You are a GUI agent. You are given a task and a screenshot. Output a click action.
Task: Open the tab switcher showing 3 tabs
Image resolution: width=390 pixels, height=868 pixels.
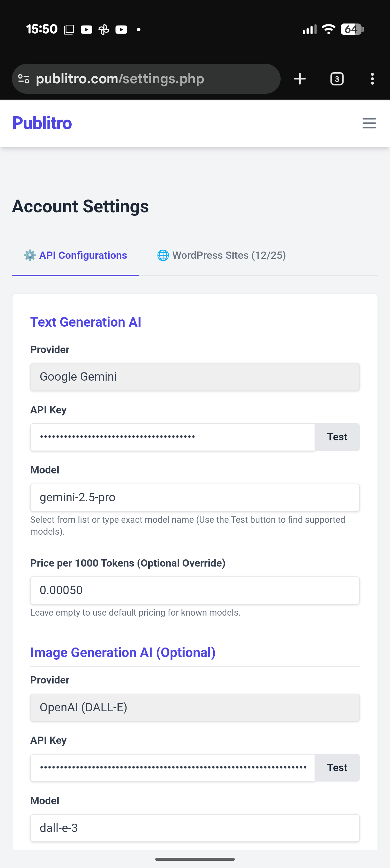(337, 79)
